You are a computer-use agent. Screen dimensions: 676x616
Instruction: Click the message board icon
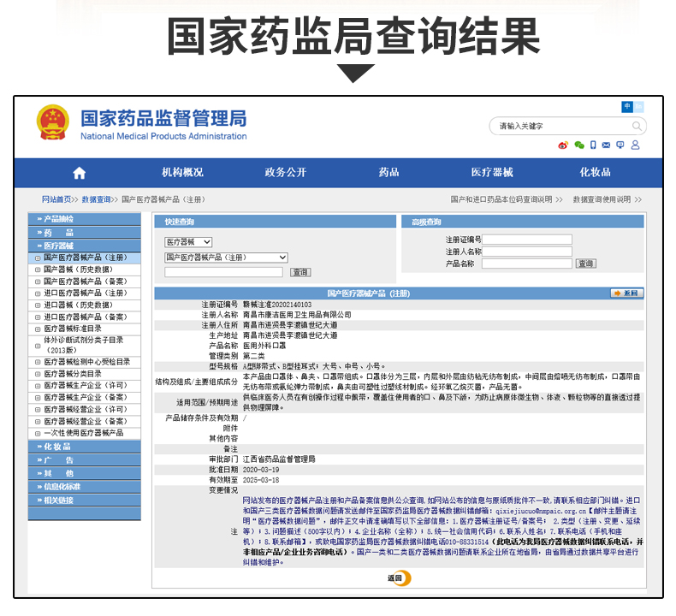(x=620, y=145)
